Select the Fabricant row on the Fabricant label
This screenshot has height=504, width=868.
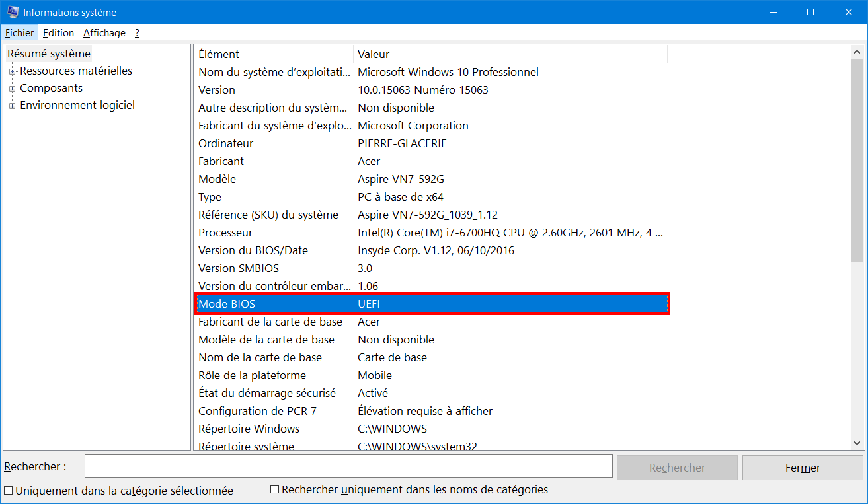click(x=221, y=161)
